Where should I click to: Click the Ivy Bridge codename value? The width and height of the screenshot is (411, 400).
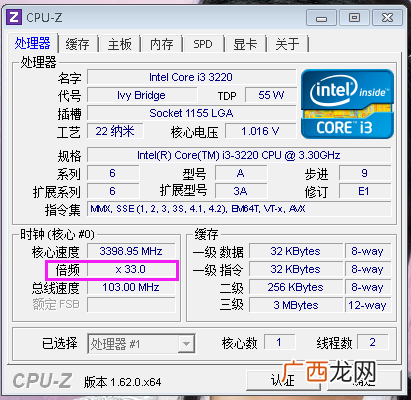[x=142, y=95]
